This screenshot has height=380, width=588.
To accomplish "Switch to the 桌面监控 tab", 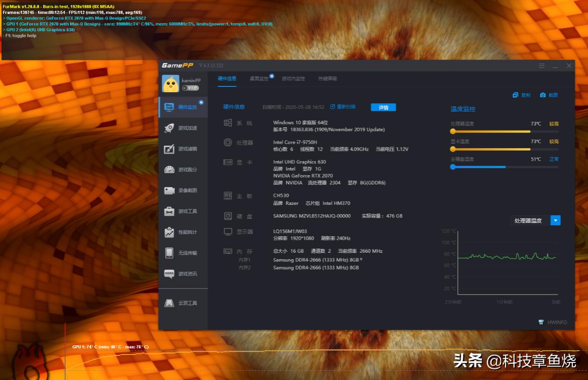I will (x=259, y=79).
